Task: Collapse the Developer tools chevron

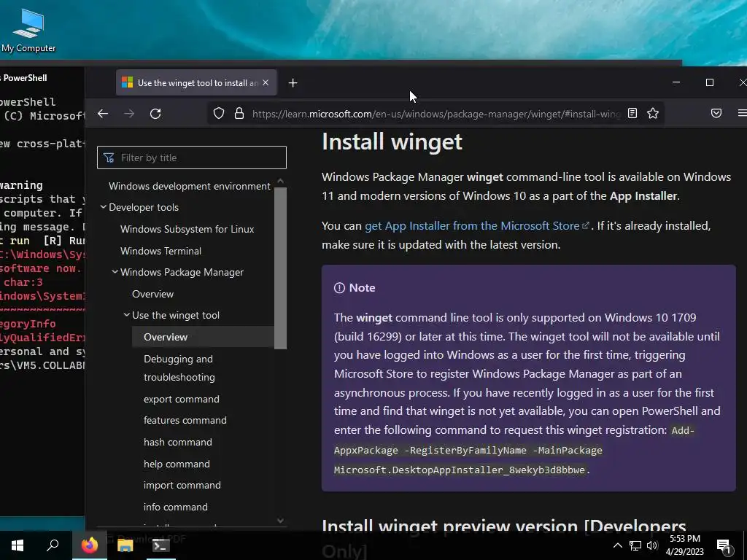Action: tap(103, 207)
